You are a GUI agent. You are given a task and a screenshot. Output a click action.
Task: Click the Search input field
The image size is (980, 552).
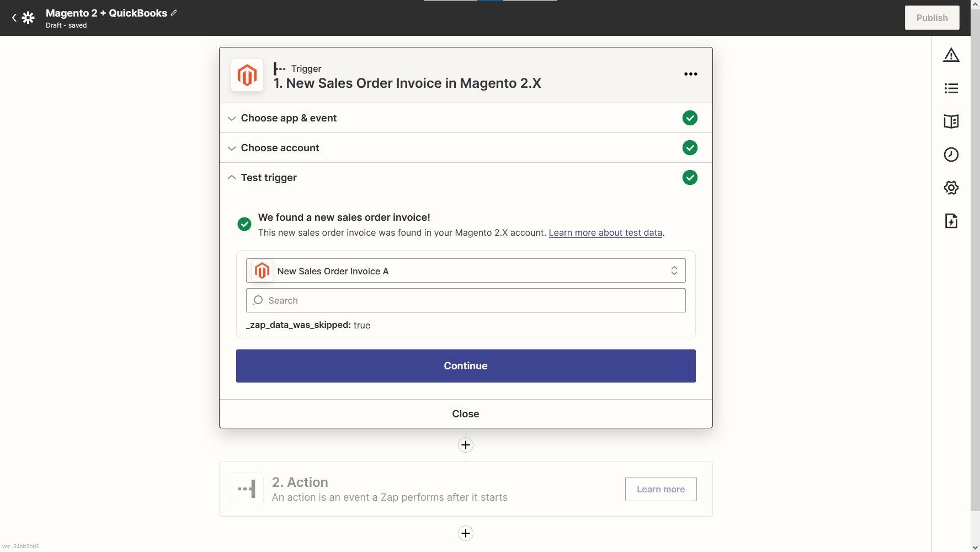466,300
